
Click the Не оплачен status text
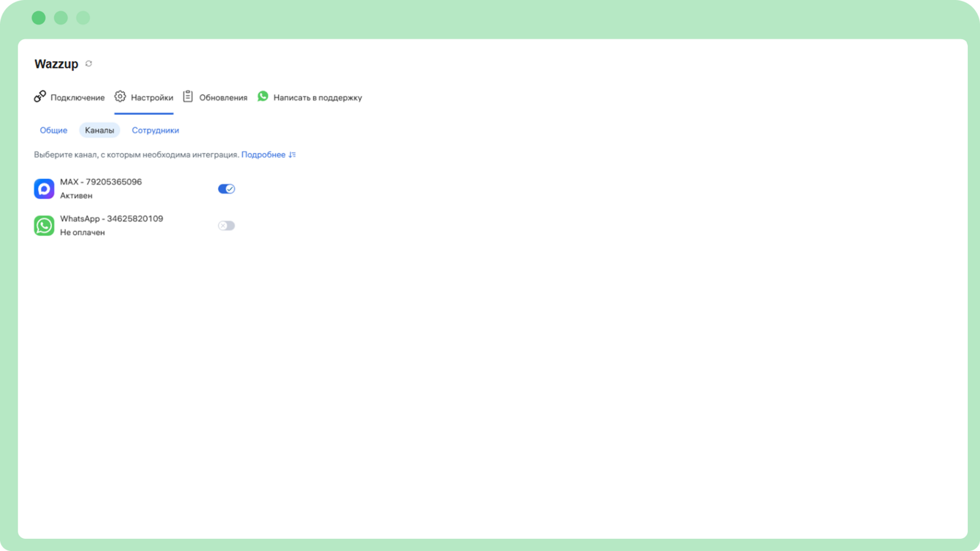pyautogui.click(x=82, y=233)
